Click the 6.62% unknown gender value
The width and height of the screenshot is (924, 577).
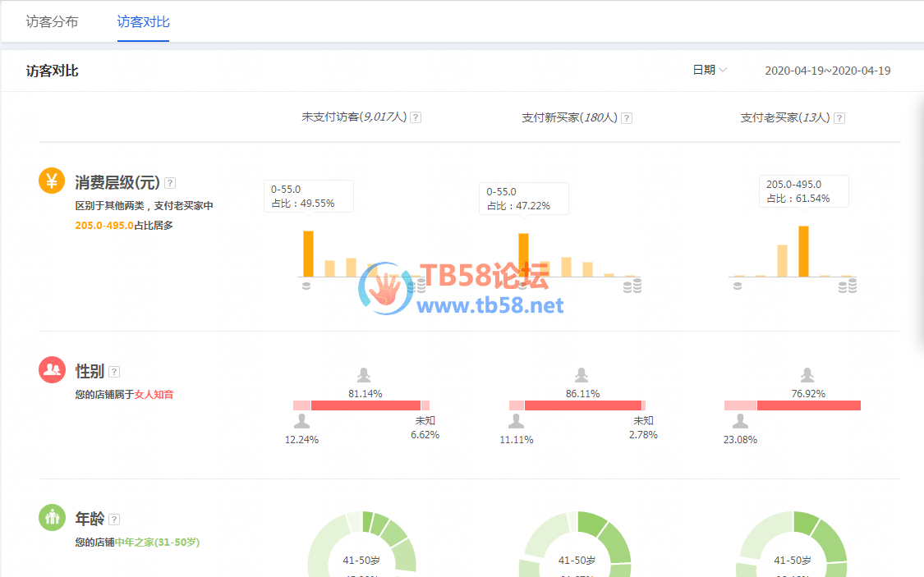point(425,435)
